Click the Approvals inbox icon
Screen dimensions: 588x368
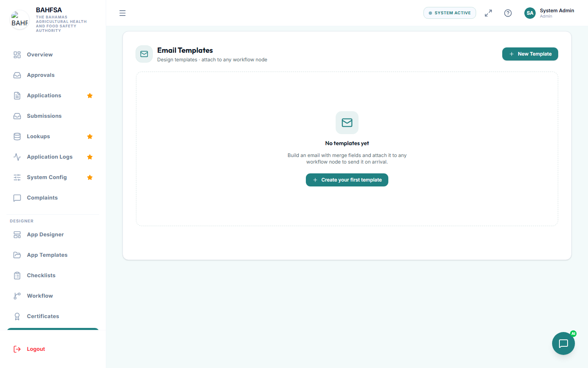(17, 75)
